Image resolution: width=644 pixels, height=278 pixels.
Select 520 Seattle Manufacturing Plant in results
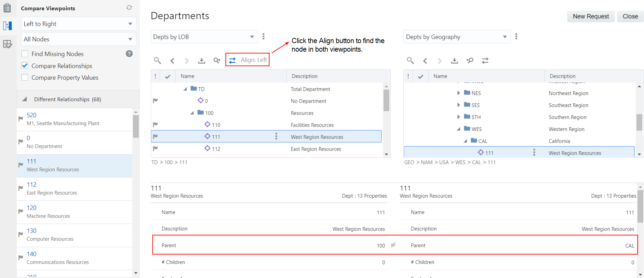tap(75, 119)
